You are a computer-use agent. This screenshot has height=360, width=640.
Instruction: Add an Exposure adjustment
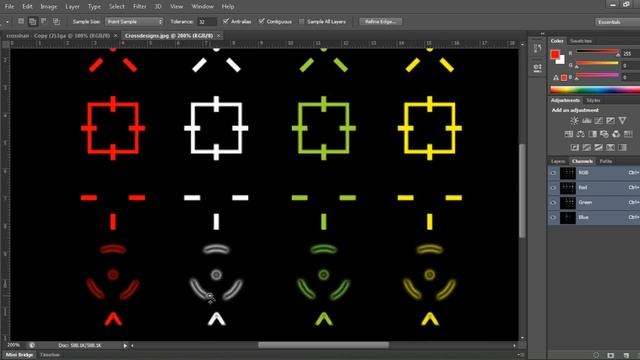(610, 120)
